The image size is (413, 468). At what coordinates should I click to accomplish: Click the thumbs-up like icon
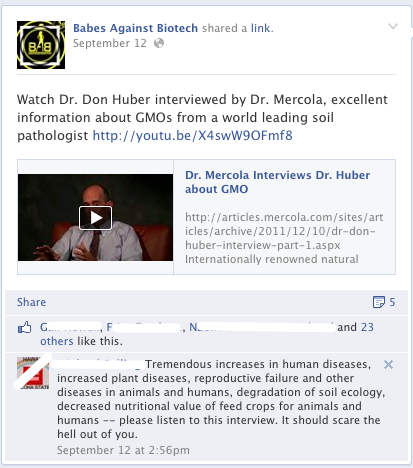pos(25,328)
